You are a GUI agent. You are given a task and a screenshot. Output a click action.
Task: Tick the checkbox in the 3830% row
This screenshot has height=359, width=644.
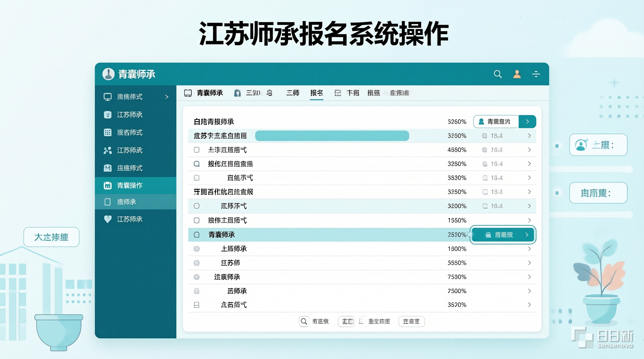click(x=197, y=178)
